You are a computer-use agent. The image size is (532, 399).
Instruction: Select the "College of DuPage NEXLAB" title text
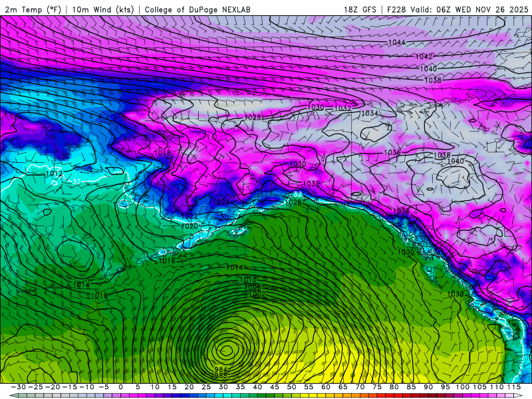(x=198, y=9)
